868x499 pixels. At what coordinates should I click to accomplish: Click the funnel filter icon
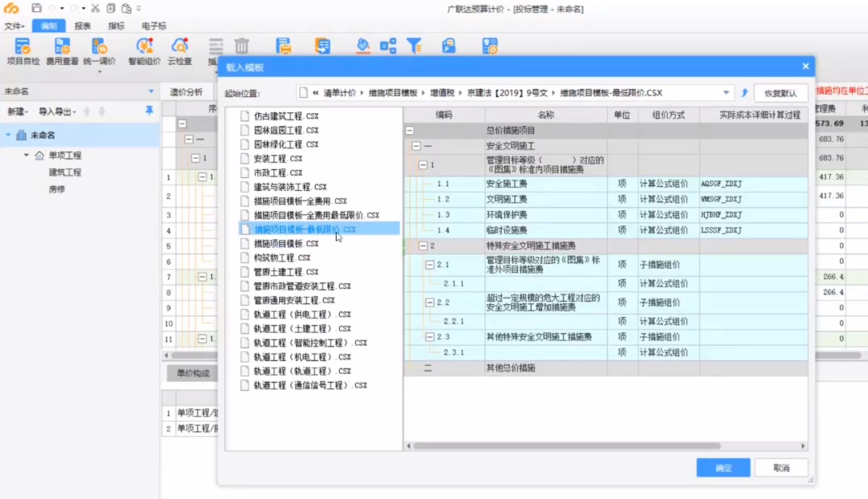point(414,46)
